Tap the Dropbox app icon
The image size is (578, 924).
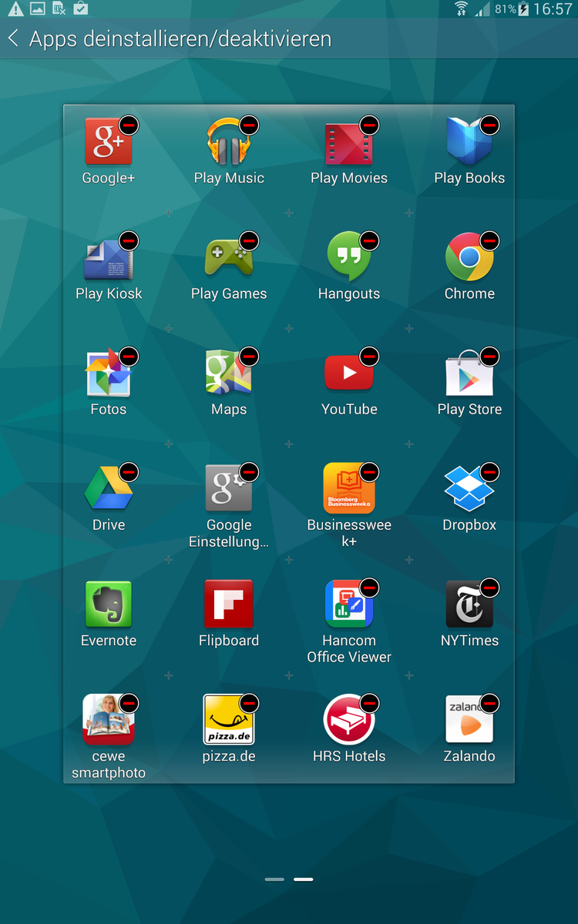tap(469, 488)
